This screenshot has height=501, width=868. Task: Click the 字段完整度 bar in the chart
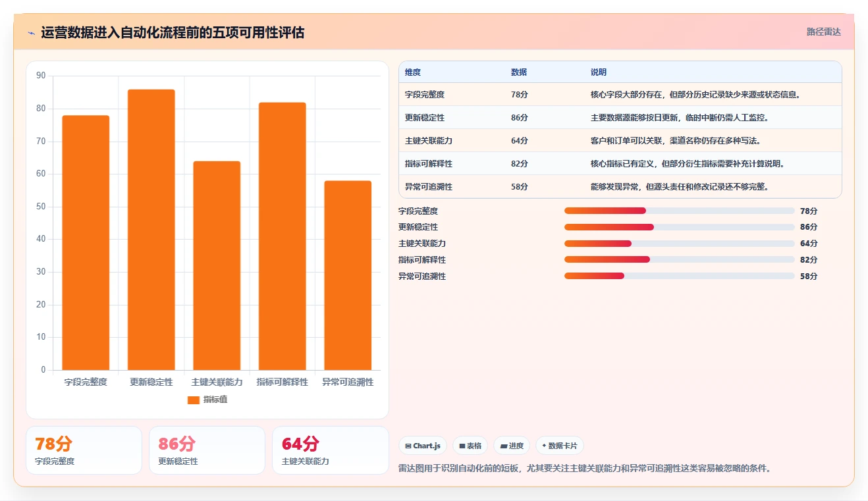point(86,243)
